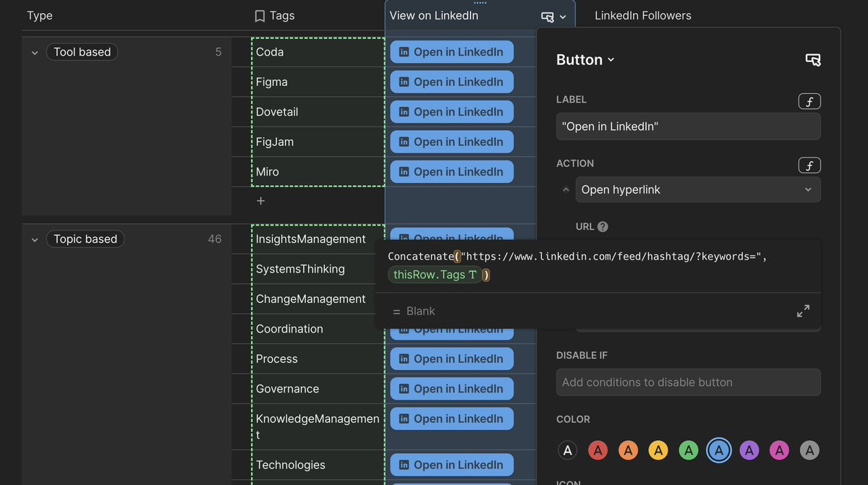Image resolution: width=868 pixels, height=485 pixels.
Task: Click the URL help question mark icon
Action: click(x=603, y=226)
